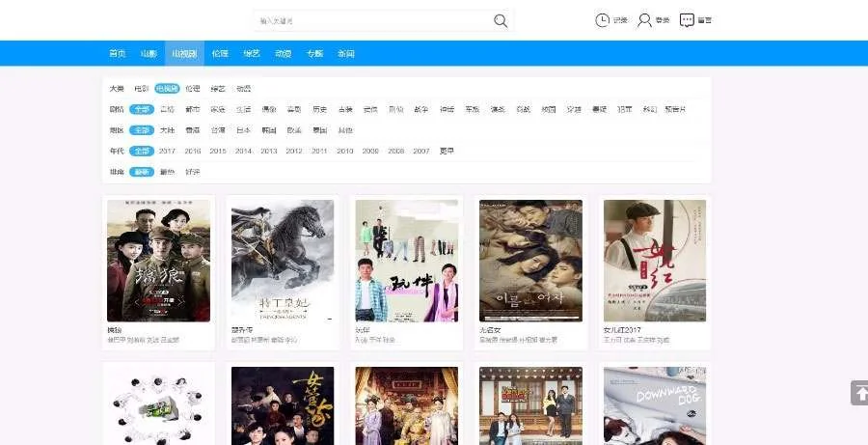Open the black horse drama poster
Image resolution: width=868 pixels, height=445 pixels.
coord(283,261)
